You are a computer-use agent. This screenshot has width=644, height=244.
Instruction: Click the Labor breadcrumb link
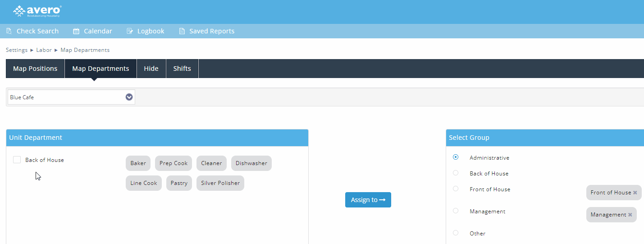(44, 50)
